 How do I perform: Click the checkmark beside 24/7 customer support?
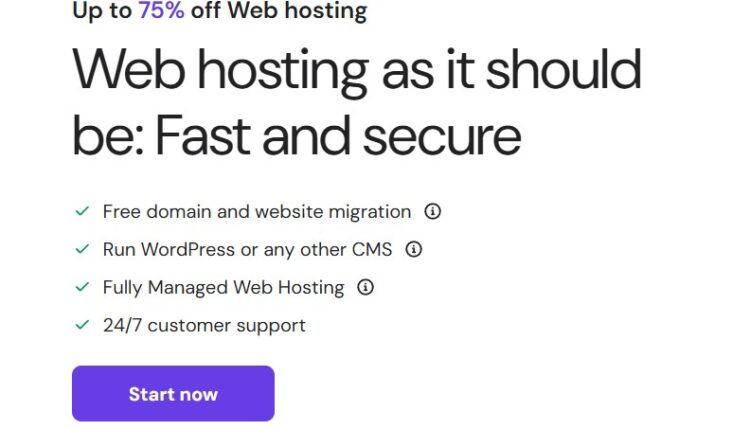[x=82, y=326]
